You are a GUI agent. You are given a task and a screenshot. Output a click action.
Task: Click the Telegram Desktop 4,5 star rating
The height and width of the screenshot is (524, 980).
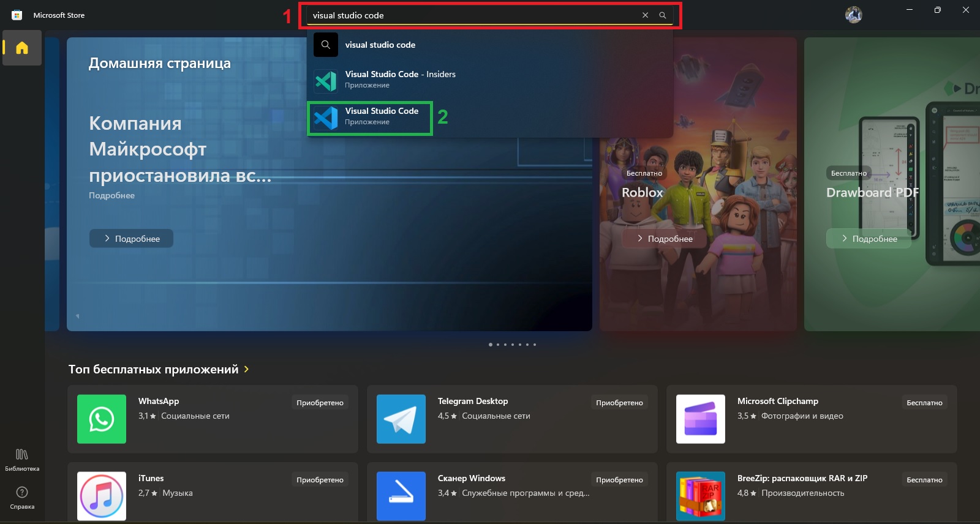click(x=447, y=416)
